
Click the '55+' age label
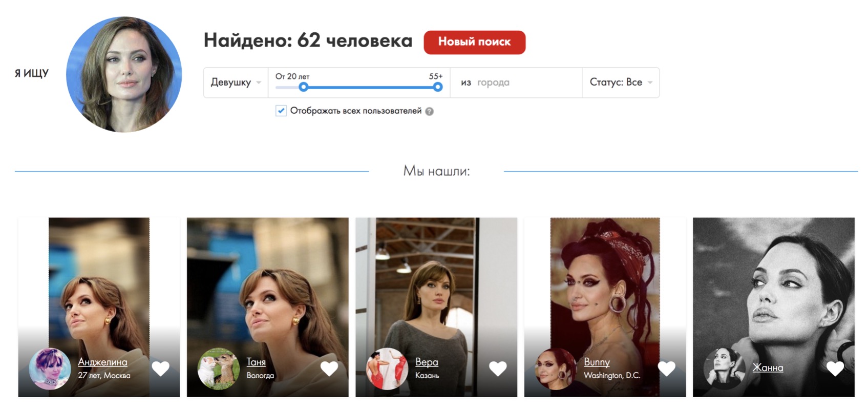[x=436, y=76]
